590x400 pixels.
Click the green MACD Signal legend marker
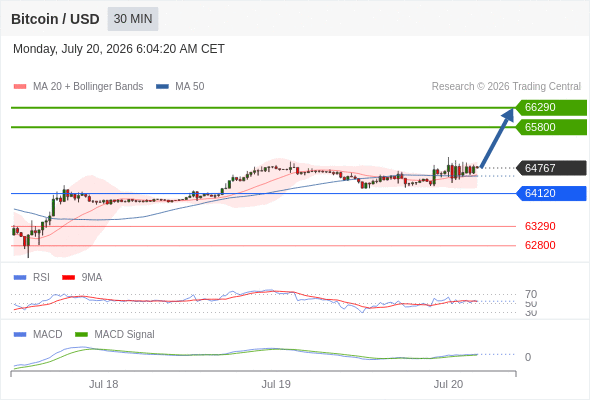click(x=81, y=335)
